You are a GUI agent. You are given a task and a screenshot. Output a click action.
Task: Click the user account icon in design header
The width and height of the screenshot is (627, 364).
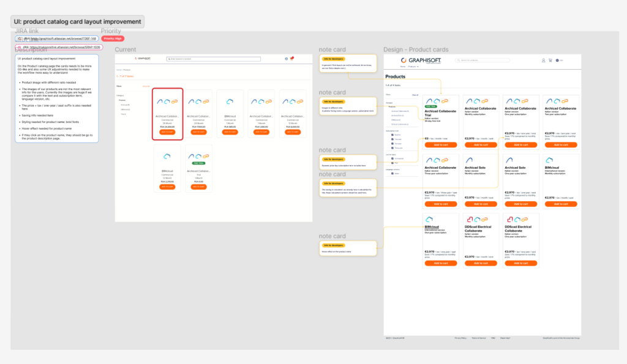543,60
